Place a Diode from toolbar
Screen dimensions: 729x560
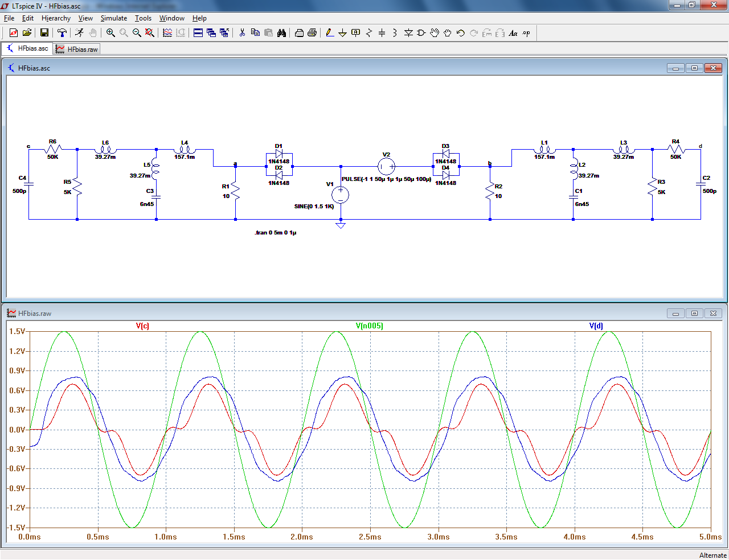pyautogui.click(x=408, y=33)
